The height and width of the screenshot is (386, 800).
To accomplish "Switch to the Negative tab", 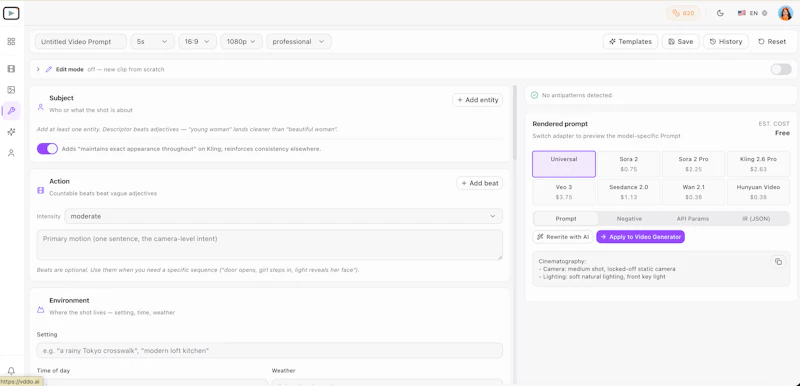I will pos(629,219).
